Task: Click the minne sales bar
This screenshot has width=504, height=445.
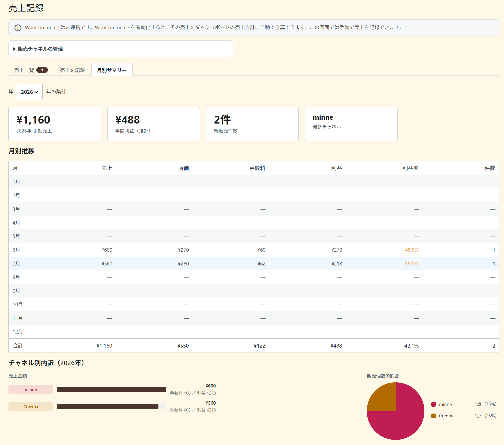Action: 111,390
